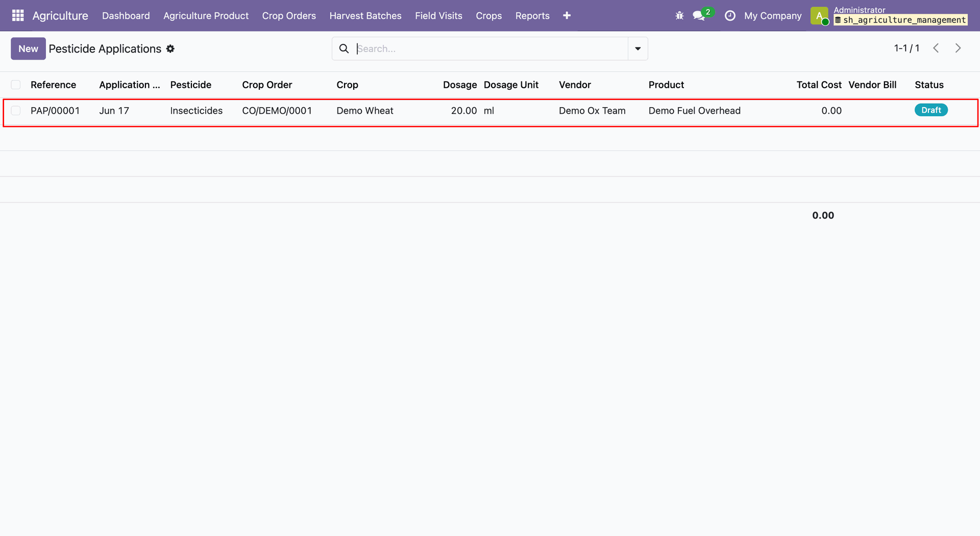Click the 1-1 / 1 pager counter
This screenshot has height=536, width=980.
[906, 48]
